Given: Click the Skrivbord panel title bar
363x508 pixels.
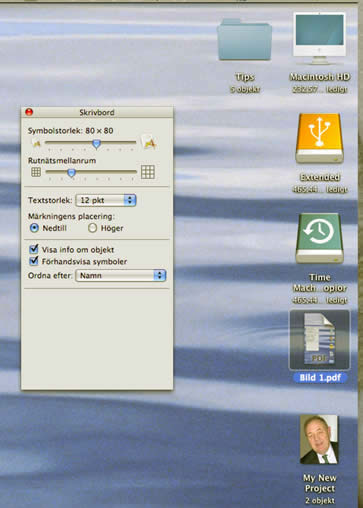Looking at the screenshot, I should coord(97,112).
